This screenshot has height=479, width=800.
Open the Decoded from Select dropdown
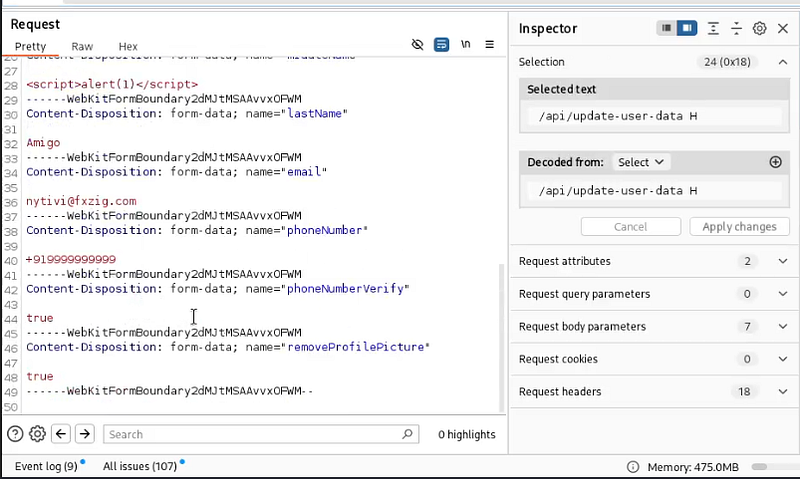(641, 162)
